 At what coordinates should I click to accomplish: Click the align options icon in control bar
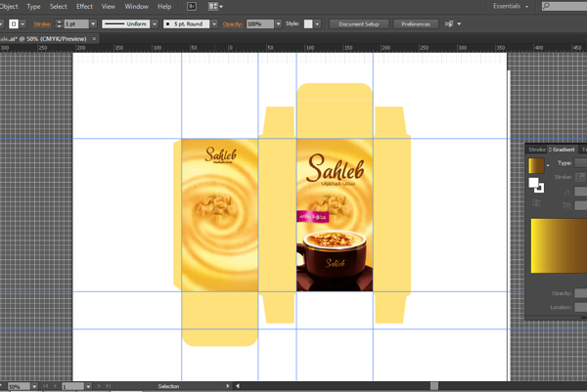pos(451,23)
